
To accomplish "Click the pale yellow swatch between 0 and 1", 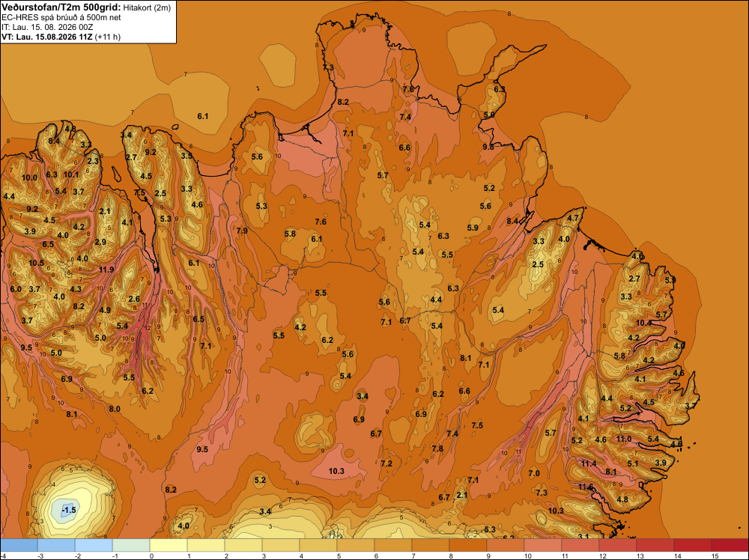I will pyautogui.click(x=169, y=545).
